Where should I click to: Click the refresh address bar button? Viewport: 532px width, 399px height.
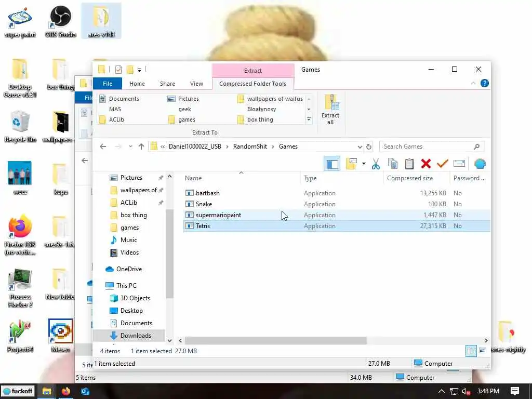click(369, 147)
